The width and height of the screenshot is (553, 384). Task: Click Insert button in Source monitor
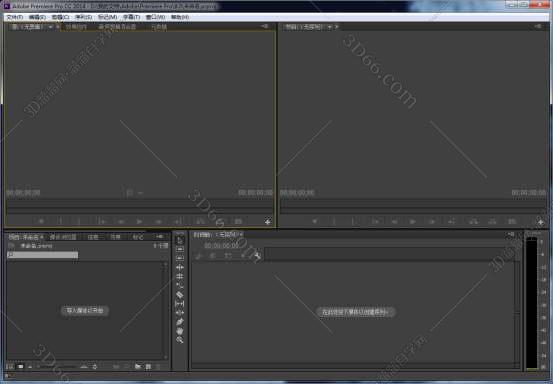point(200,221)
